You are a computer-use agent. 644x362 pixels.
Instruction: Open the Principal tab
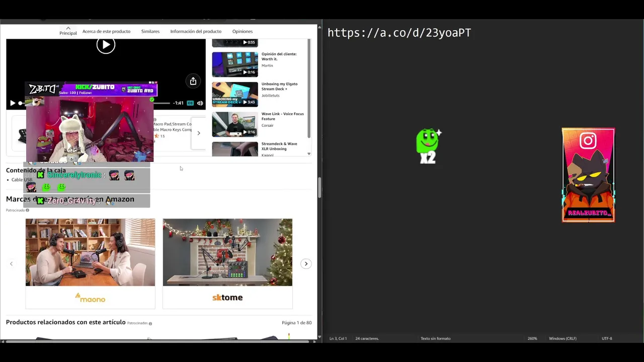[x=68, y=31]
